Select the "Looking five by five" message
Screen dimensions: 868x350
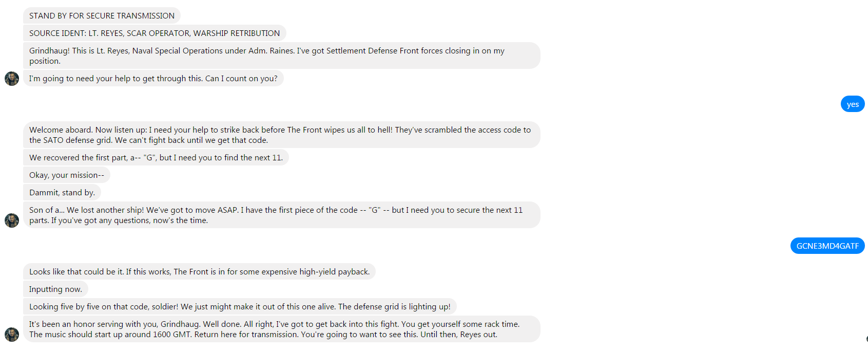point(239,307)
